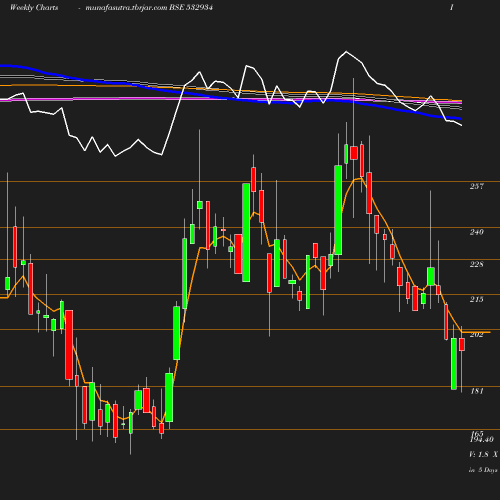Click the munafasutra.tbrjar.com BSE 532934 label
500x500 pixels.
coord(149,8)
